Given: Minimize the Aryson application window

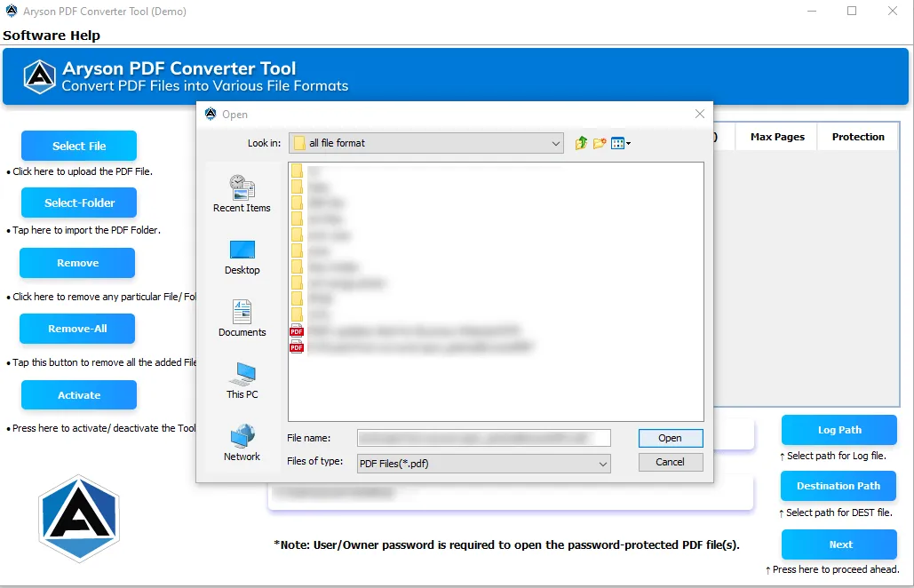Looking at the screenshot, I should coord(812,11).
